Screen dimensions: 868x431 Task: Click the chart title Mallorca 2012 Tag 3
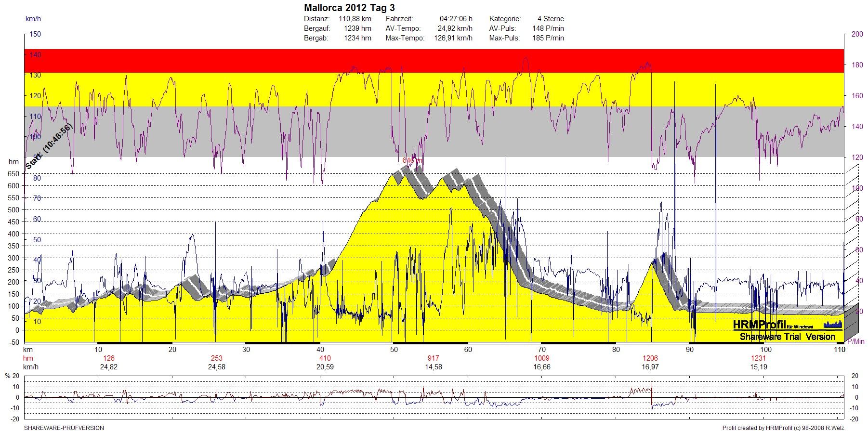349,8
